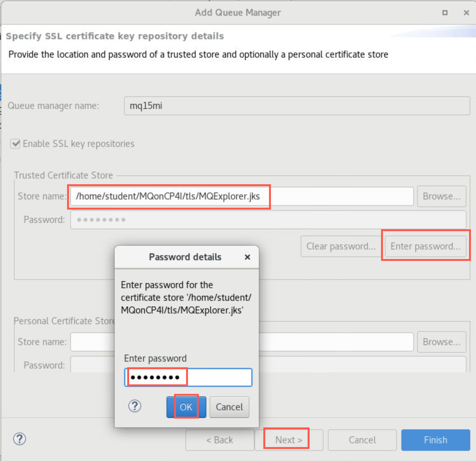Close the Add Queue Manager window
The width and height of the screenshot is (476, 461).
[x=466, y=13]
